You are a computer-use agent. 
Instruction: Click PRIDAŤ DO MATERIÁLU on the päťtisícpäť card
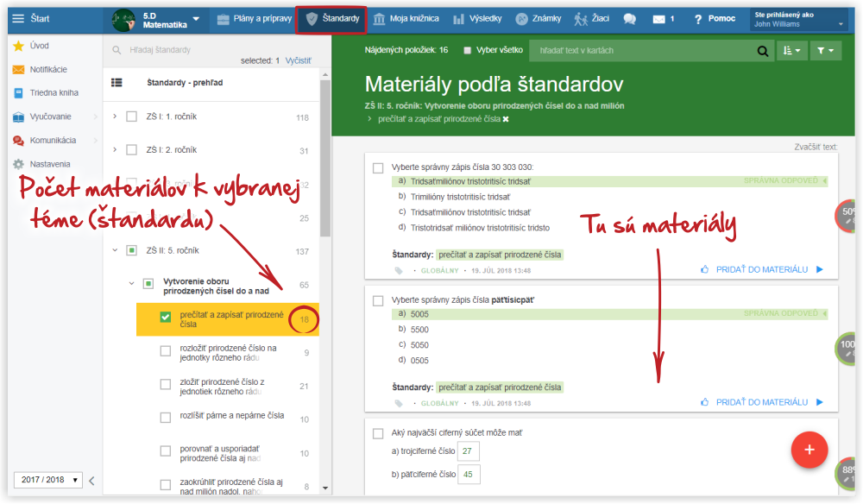click(x=762, y=402)
